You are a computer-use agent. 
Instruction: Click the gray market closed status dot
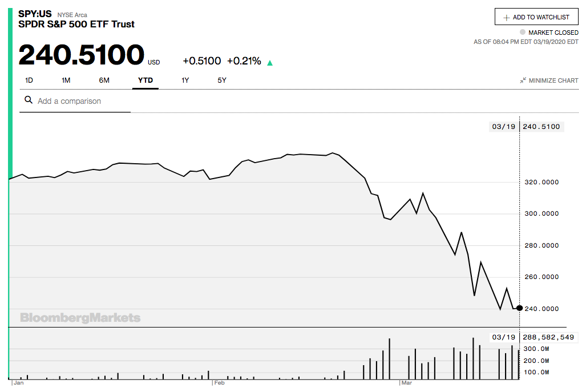[523, 33]
